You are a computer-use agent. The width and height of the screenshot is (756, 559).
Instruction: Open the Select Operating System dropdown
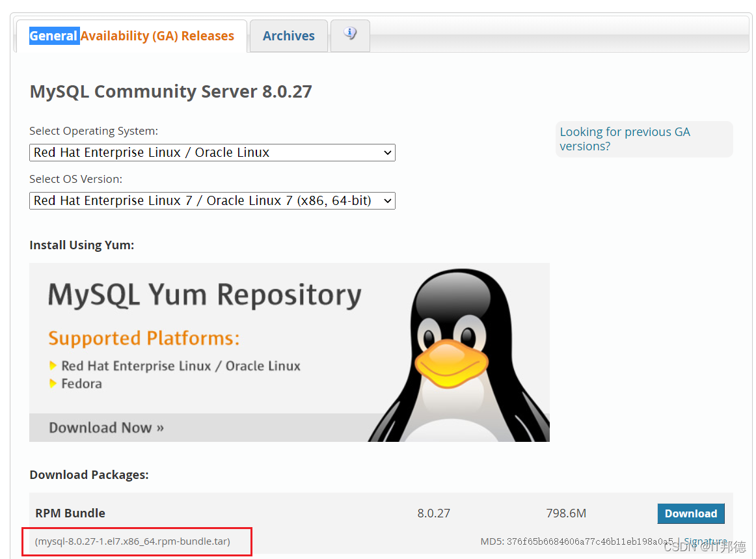point(212,152)
